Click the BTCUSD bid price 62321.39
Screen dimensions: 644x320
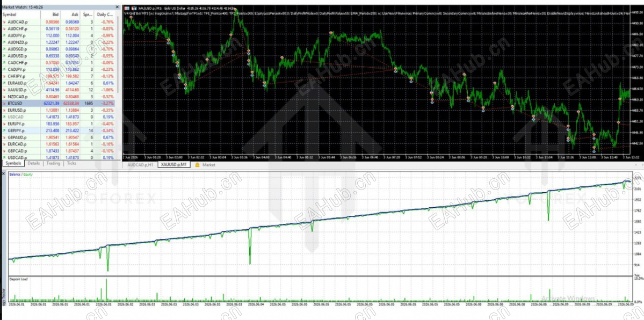(x=52, y=103)
